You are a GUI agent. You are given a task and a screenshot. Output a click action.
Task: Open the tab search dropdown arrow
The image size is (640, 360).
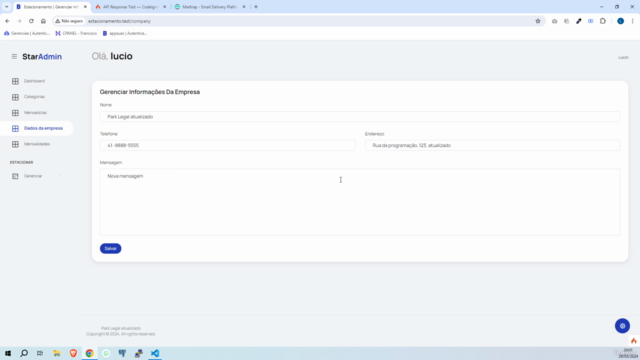(7, 7)
